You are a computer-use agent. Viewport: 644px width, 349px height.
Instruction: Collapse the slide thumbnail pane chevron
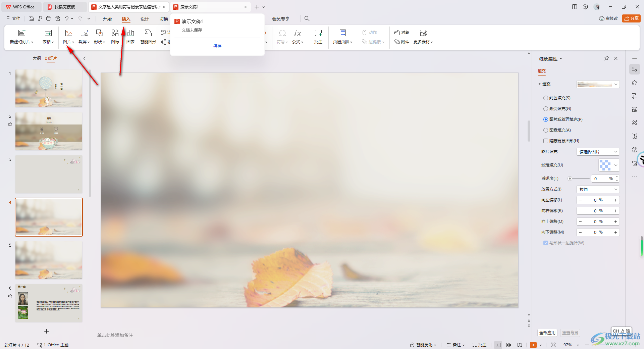(85, 58)
